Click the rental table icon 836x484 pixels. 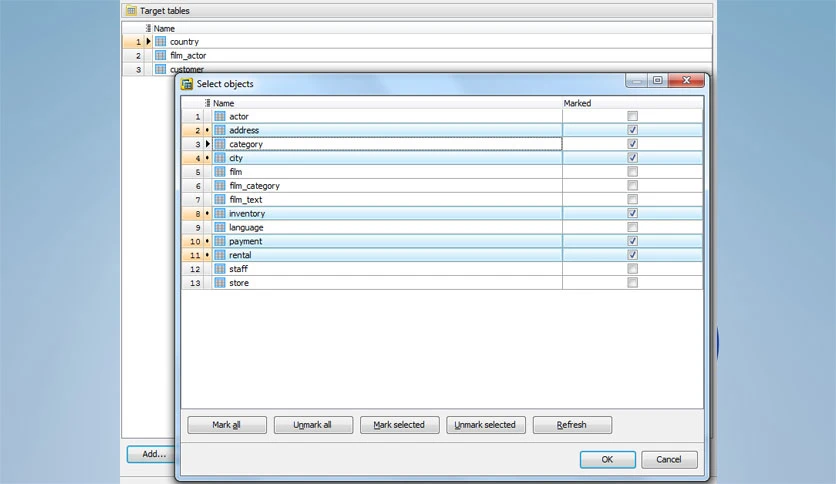[x=220, y=255]
